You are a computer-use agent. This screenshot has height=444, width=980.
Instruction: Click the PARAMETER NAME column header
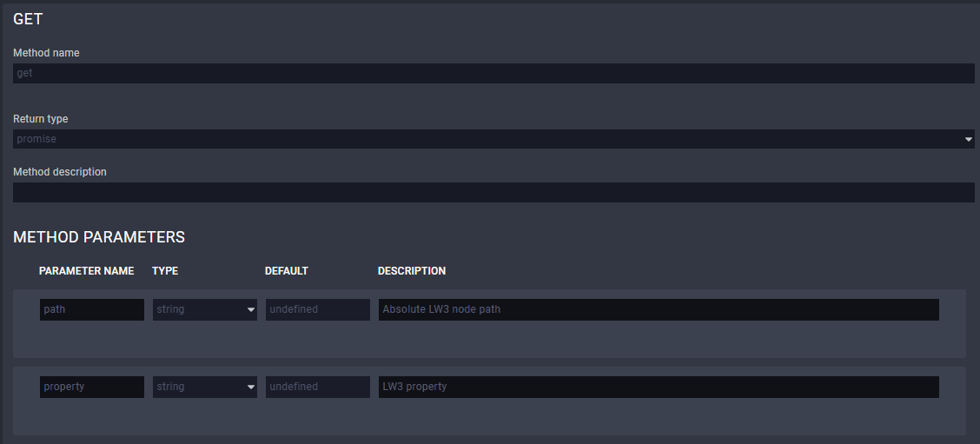click(x=86, y=271)
